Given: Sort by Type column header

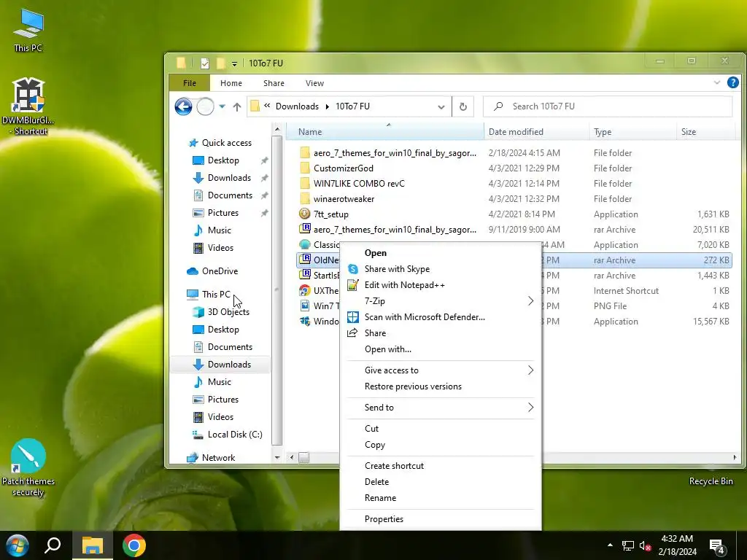Looking at the screenshot, I should pos(632,132).
